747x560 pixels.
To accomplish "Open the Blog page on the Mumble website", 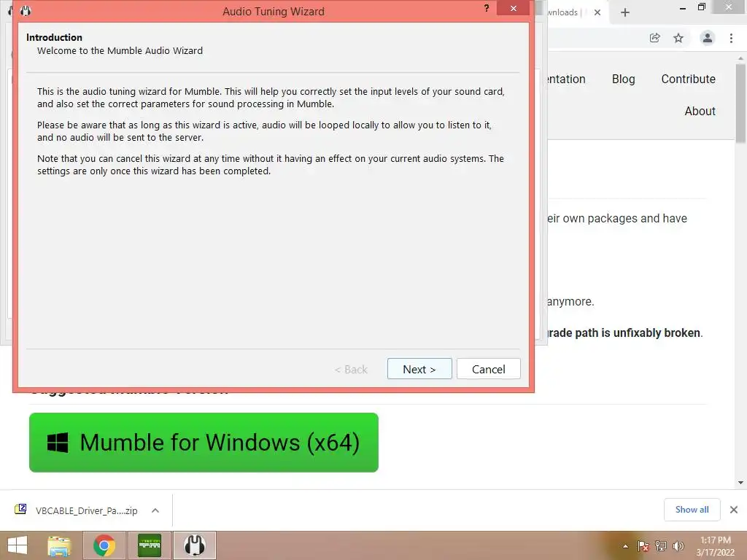I will 623,79.
